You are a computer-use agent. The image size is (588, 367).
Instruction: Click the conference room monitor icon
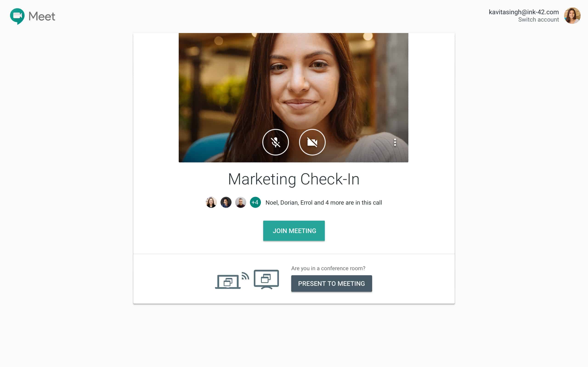tap(266, 279)
